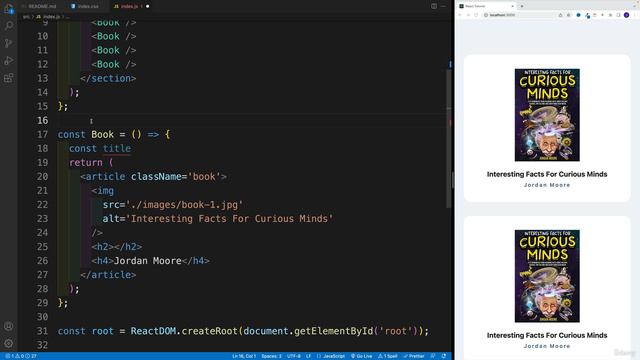Click the second Curious Minds book cover
This screenshot has width=640, height=360.
pyautogui.click(x=547, y=276)
